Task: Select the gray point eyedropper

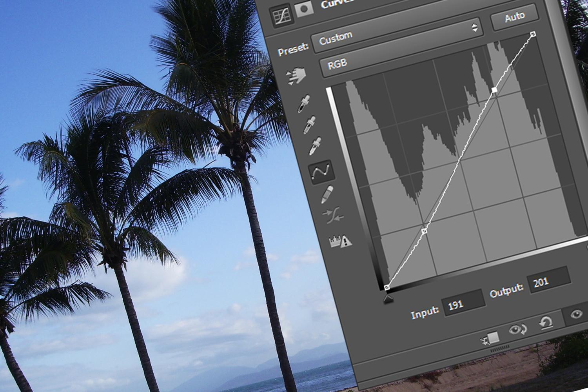Action: (310, 124)
